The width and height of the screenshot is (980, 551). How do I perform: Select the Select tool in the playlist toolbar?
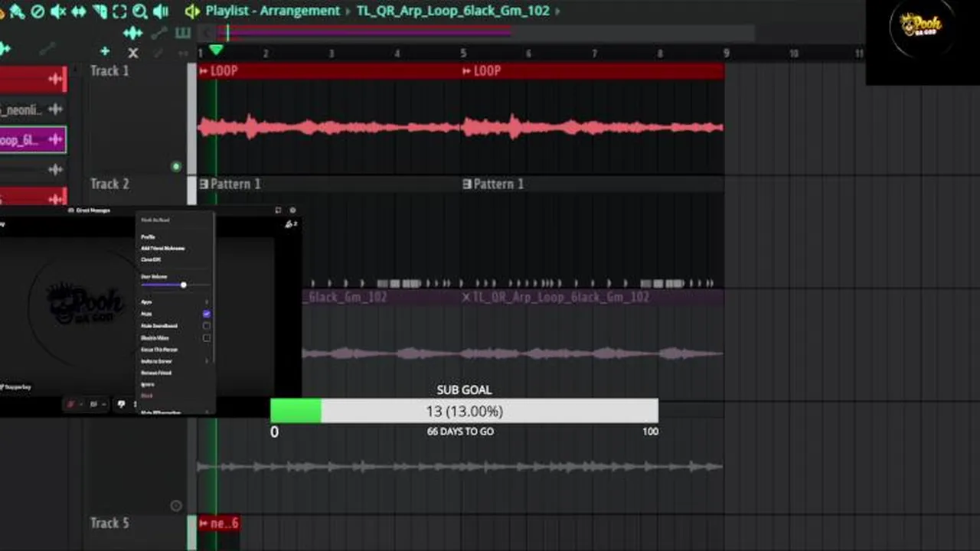click(119, 11)
